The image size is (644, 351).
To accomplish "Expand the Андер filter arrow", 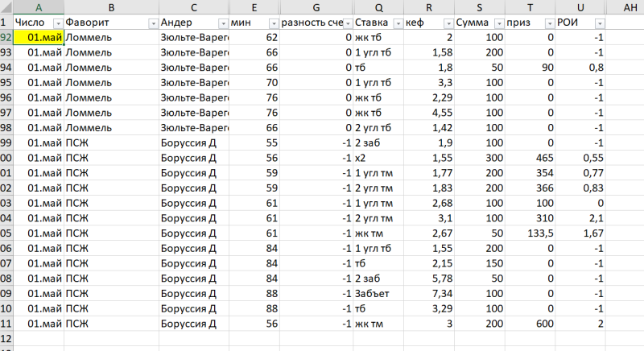I will [222, 23].
